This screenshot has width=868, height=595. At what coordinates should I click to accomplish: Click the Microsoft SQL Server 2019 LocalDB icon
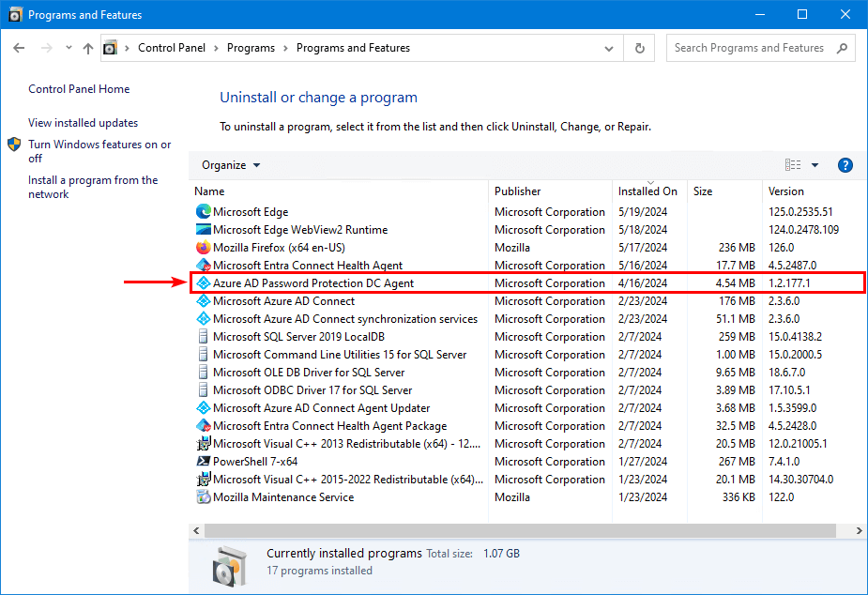coord(204,337)
